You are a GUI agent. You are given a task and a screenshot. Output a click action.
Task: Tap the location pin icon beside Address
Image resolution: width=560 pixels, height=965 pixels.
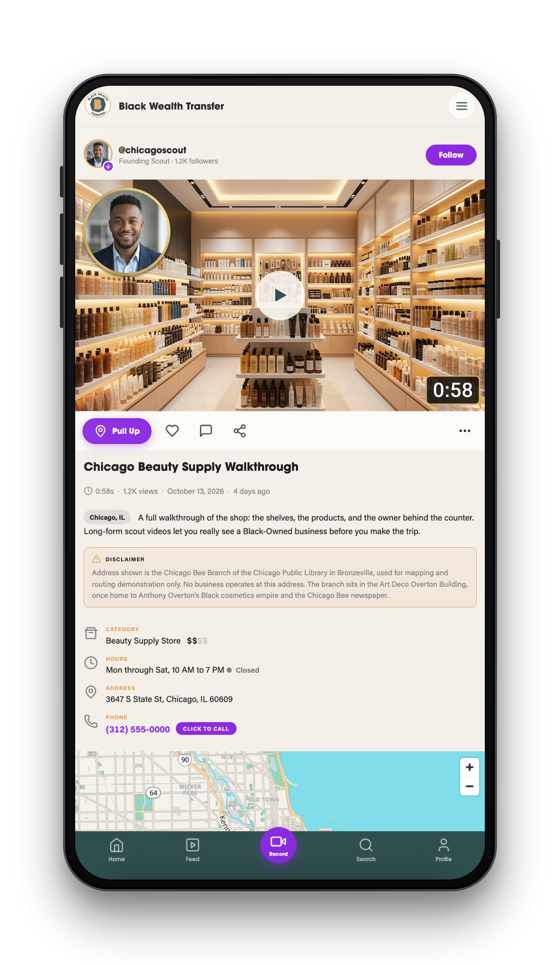tap(91, 692)
